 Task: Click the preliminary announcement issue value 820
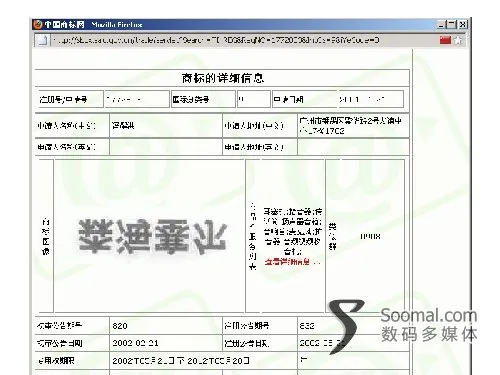coord(120,326)
